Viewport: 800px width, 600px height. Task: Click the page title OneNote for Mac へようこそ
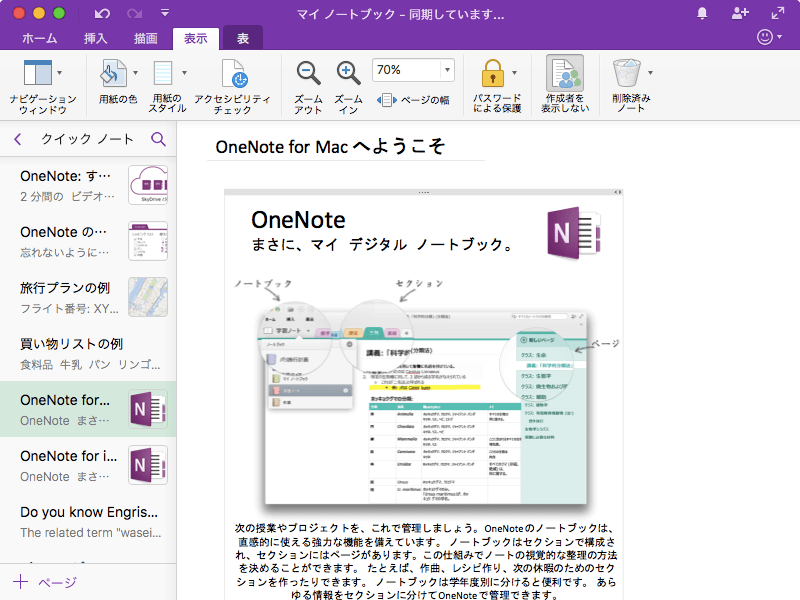pyautogui.click(x=330, y=147)
